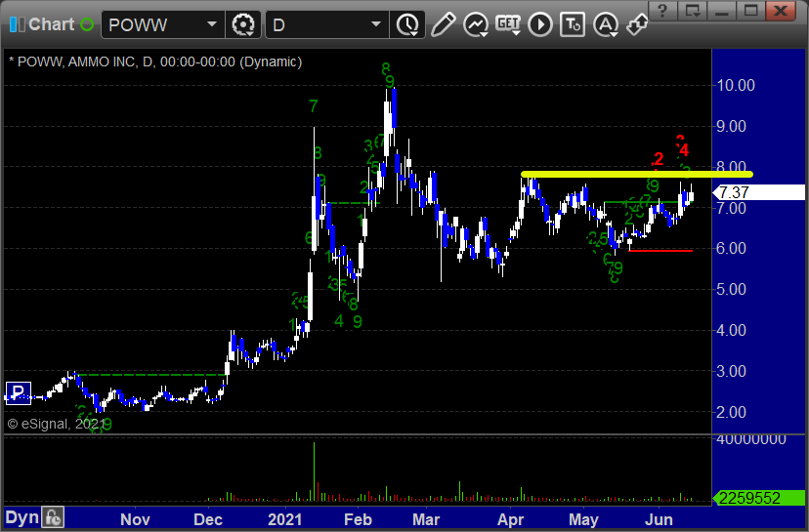Open the GET studies menu
The width and height of the screenshot is (809, 532).
pyautogui.click(x=508, y=23)
